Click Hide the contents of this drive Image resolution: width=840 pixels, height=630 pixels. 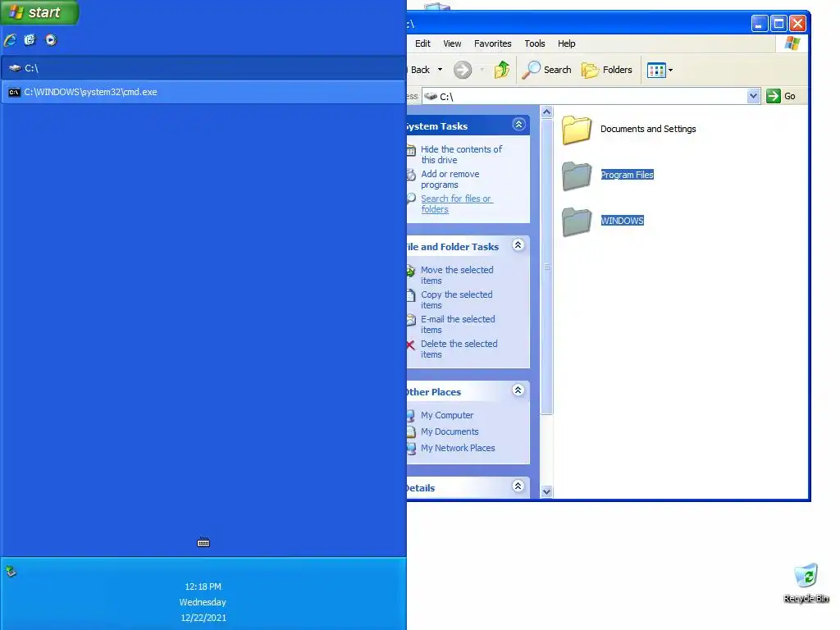pos(461,154)
